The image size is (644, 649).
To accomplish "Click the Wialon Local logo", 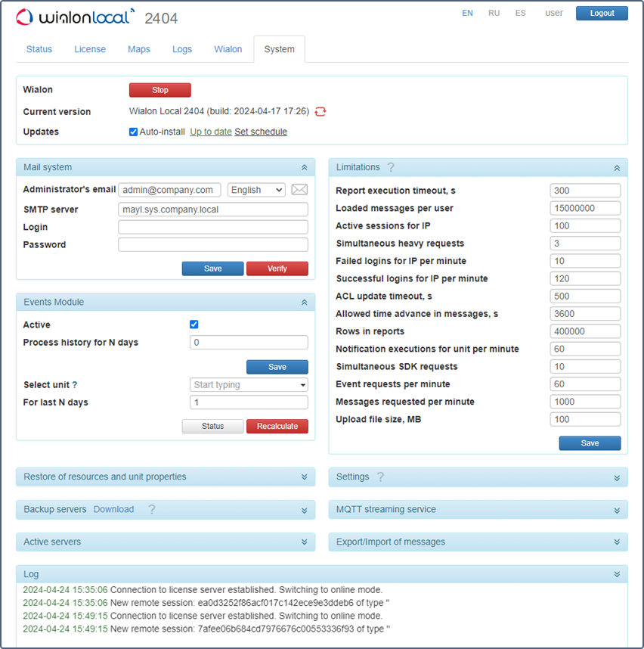I will point(76,17).
